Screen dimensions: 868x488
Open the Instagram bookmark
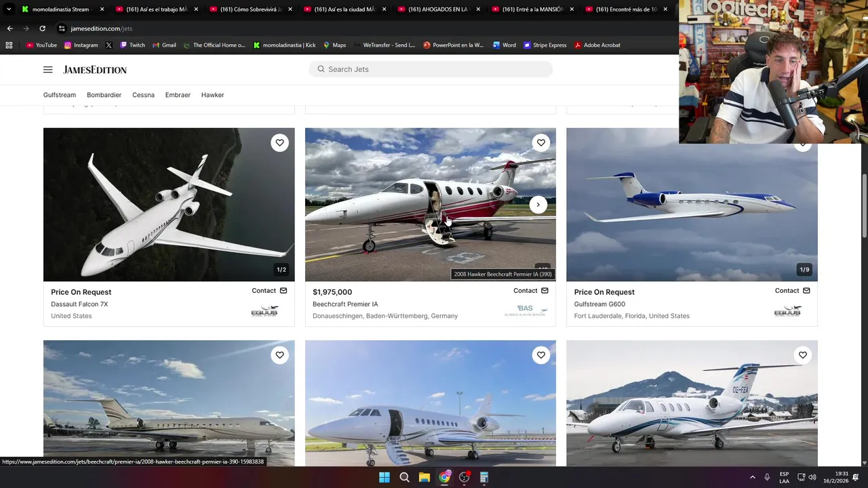tap(81, 45)
